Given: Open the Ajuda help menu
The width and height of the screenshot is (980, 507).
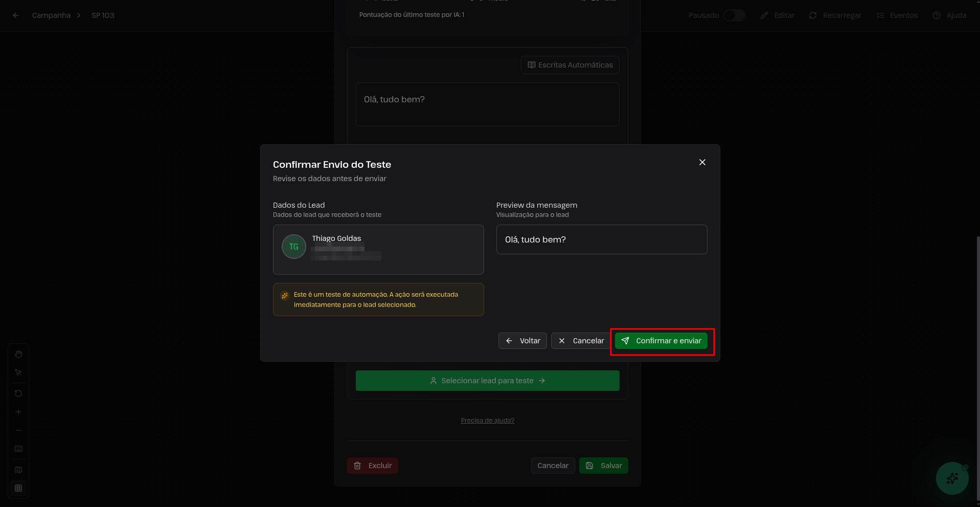Looking at the screenshot, I should tap(949, 15).
